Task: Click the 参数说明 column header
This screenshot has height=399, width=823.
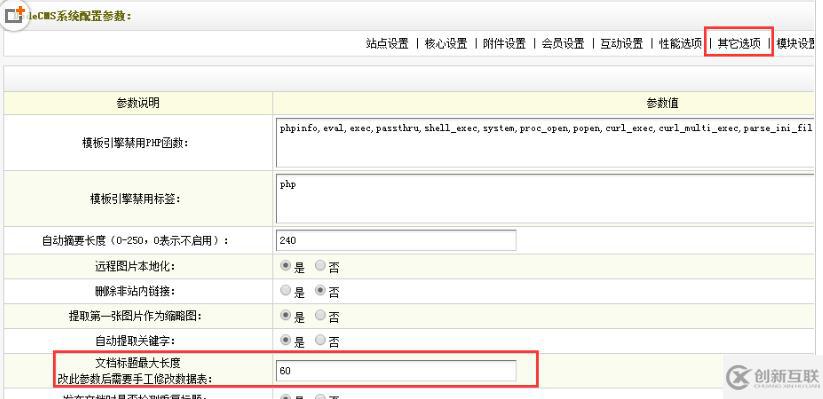Action: pyautogui.click(x=138, y=103)
